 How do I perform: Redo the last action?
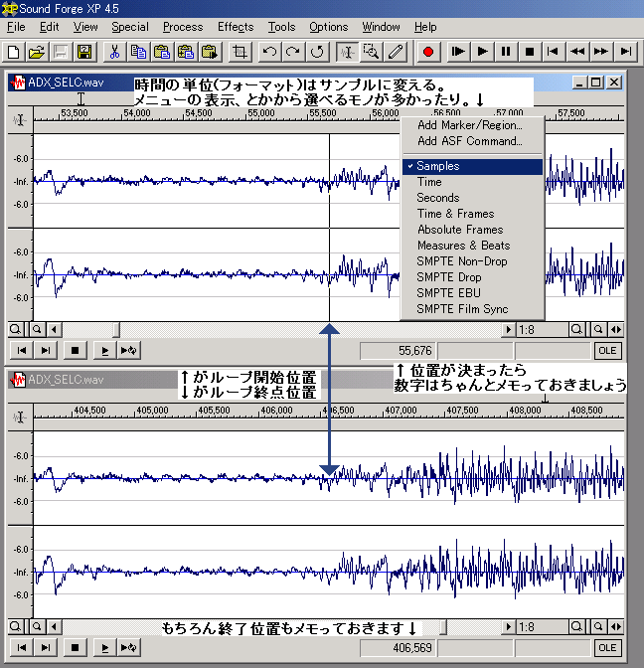(293, 52)
